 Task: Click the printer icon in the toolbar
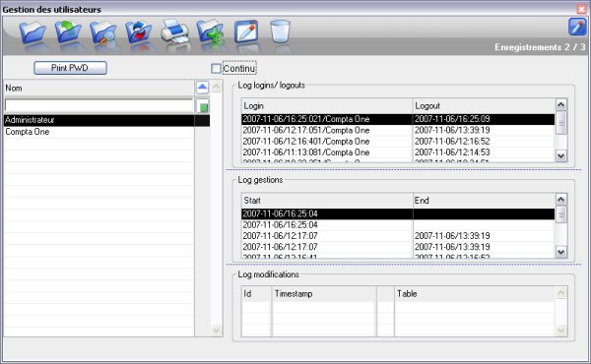coord(174,32)
